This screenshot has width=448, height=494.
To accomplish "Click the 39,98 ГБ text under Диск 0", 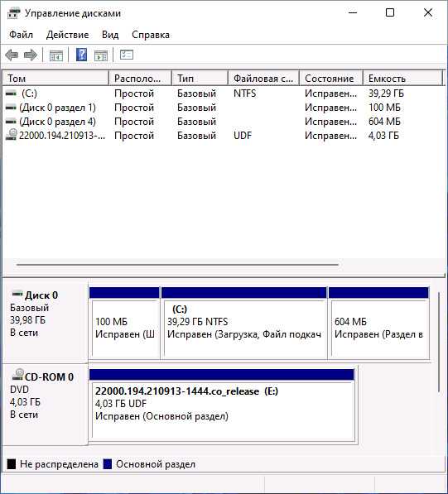I will tap(28, 320).
